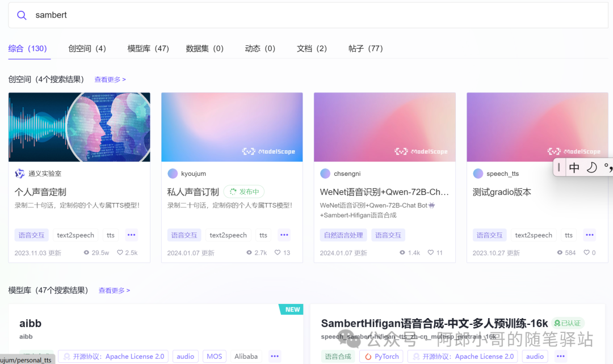Open the 动态 (0) tab
The height and width of the screenshot is (364, 613).
coord(260,48)
